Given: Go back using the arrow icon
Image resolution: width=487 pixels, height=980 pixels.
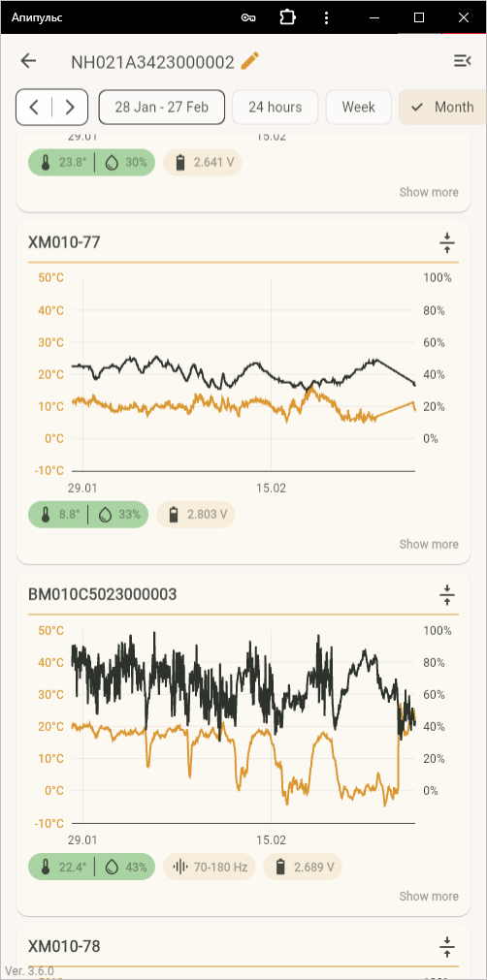Looking at the screenshot, I should coord(28,61).
